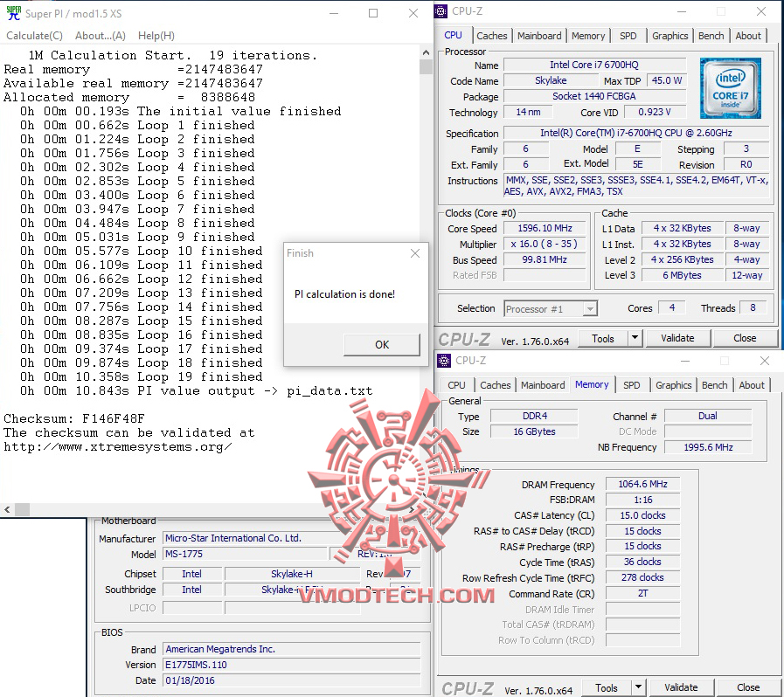Select CPU tab in upper CPU-Z window
Viewport: 784px width, 697px height.
pos(453,35)
